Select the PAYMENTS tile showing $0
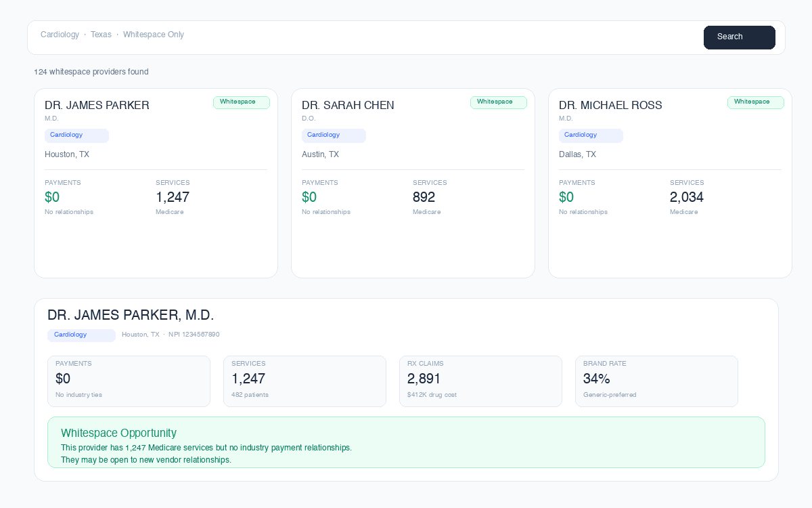This screenshot has width=812, height=508. click(129, 381)
